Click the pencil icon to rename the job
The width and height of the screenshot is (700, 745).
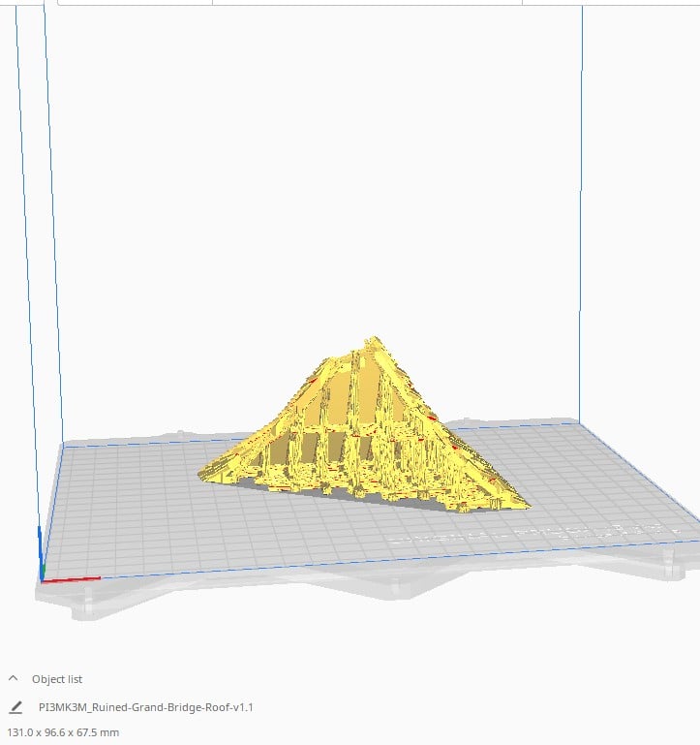tap(15, 708)
